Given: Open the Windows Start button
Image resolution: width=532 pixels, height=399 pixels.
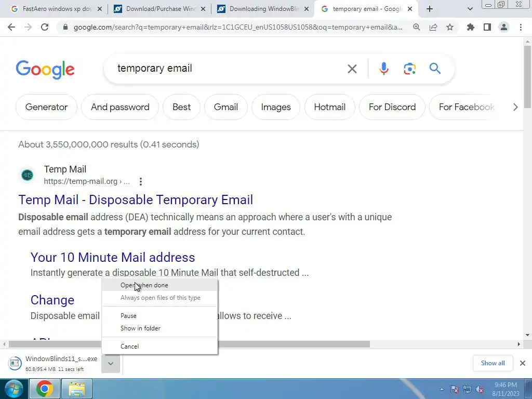Looking at the screenshot, I should coord(14,389).
